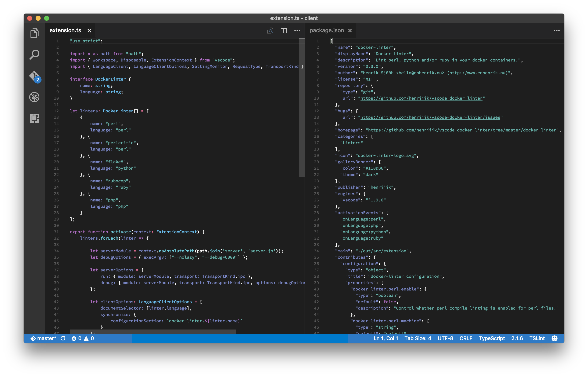Screen dimensions: 588x377
Task: Click on "perlcritic" name value
Action: tap(121, 143)
